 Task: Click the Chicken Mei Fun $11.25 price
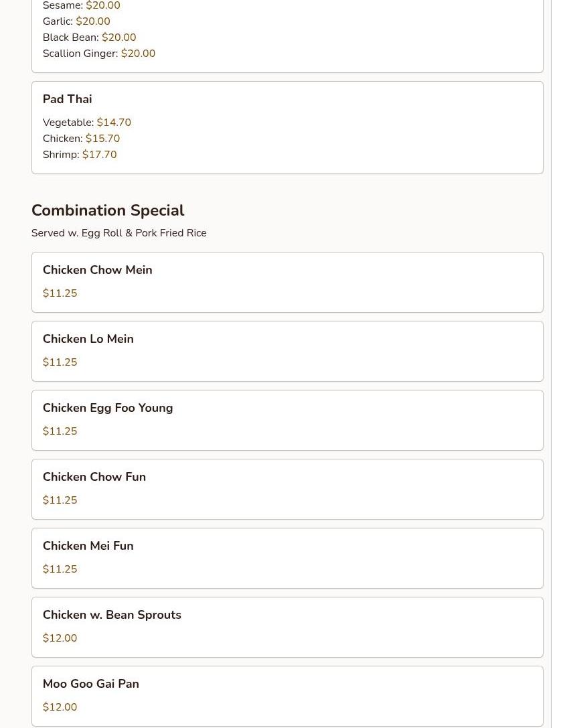coord(60,569)
